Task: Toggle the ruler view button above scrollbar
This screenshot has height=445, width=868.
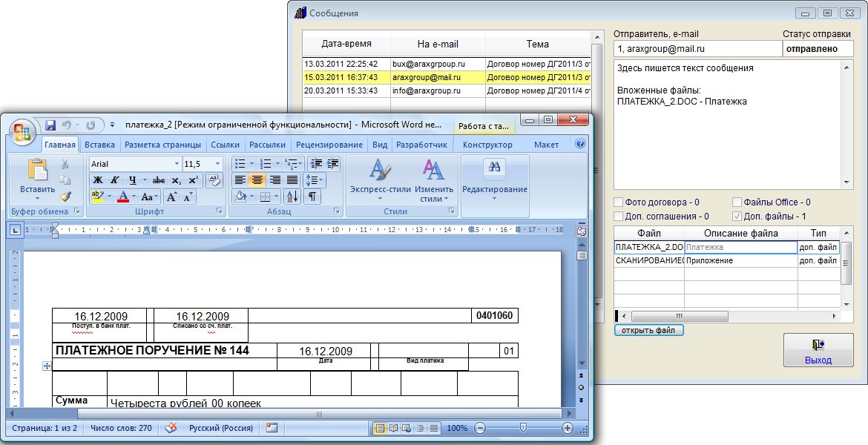Action: coord(581,231)
